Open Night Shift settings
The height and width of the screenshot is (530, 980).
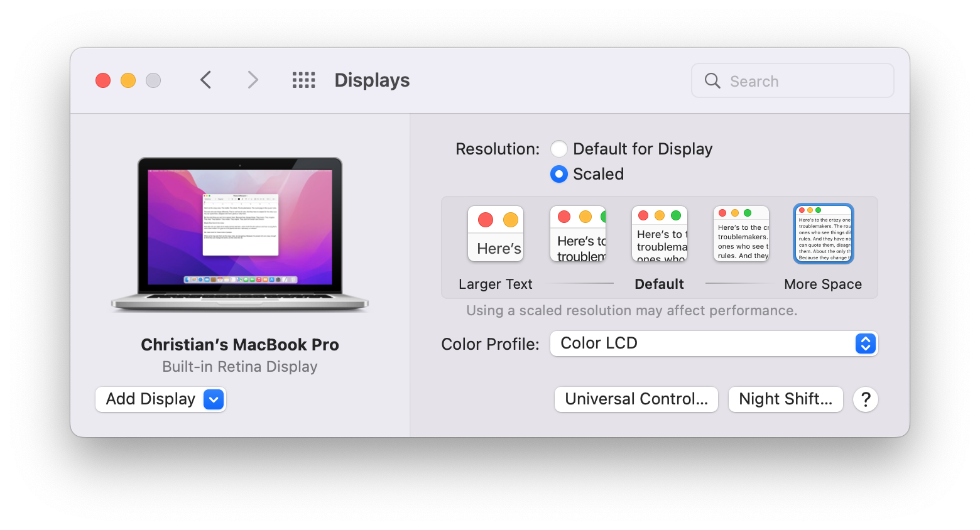click(785, 399)
